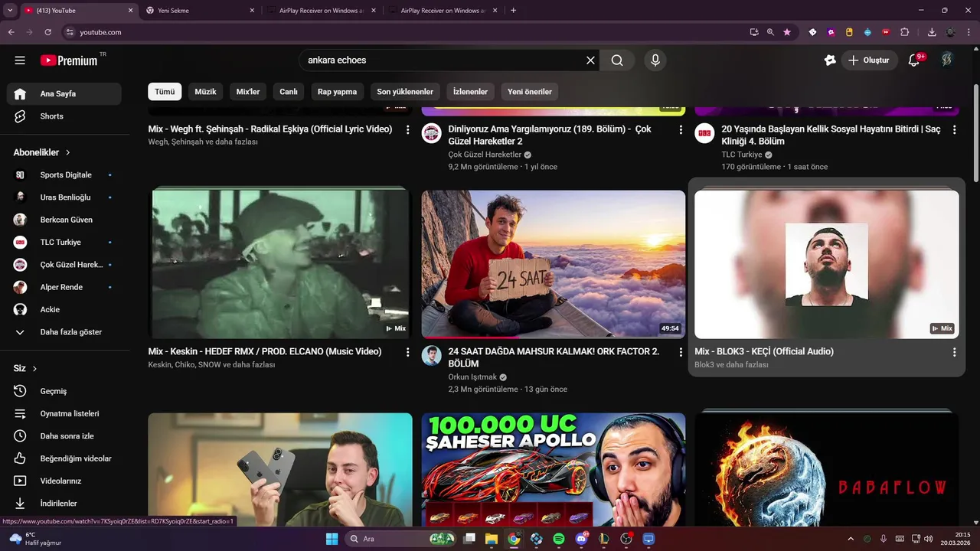
Task: Start voice search with the microphone
Action: pos(655,60)
